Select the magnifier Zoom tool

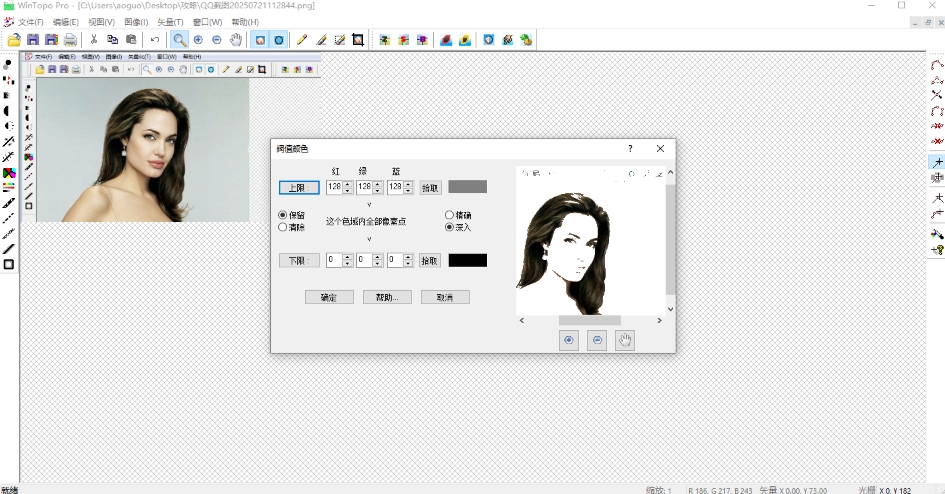point(179,40)
